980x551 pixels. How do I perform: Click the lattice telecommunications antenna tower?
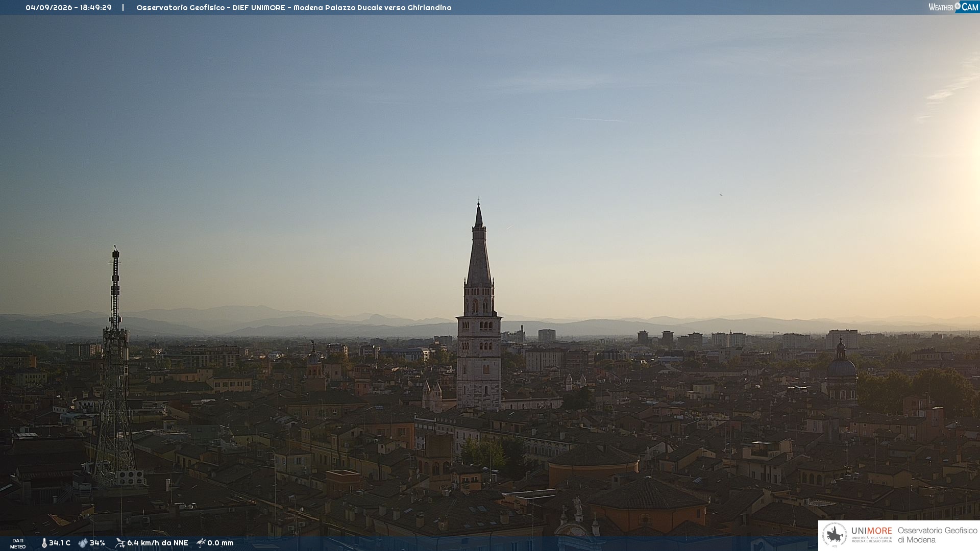point(115,367)
